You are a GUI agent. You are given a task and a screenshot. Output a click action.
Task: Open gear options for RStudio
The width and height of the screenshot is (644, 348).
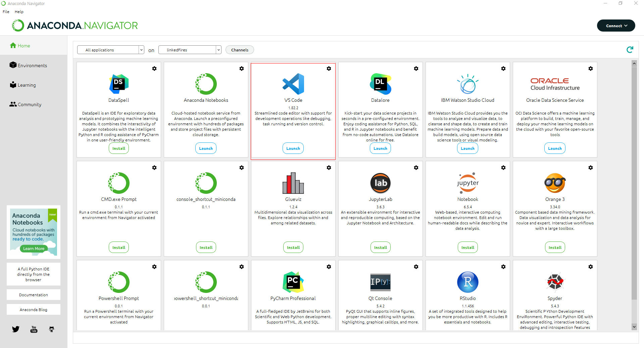503,267
